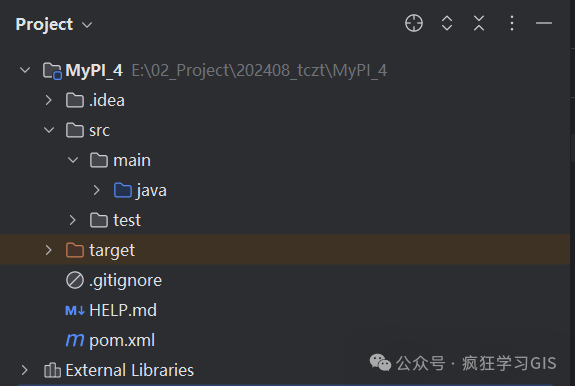The width and height of the screenshot is (575, 386).
Task: Click the Markdown icon next to HELP.md
Action: pyautogui.click(x=75, y=310)
